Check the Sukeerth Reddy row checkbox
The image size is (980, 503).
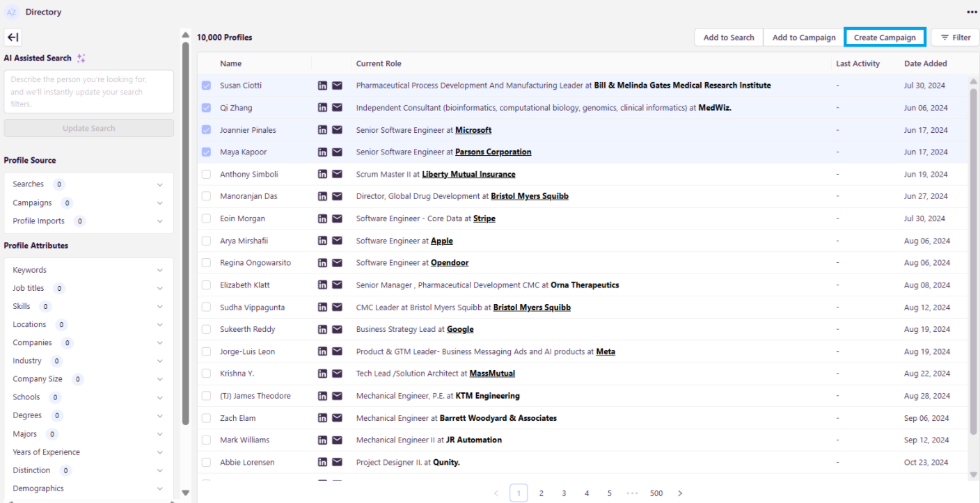pos(206,329)
